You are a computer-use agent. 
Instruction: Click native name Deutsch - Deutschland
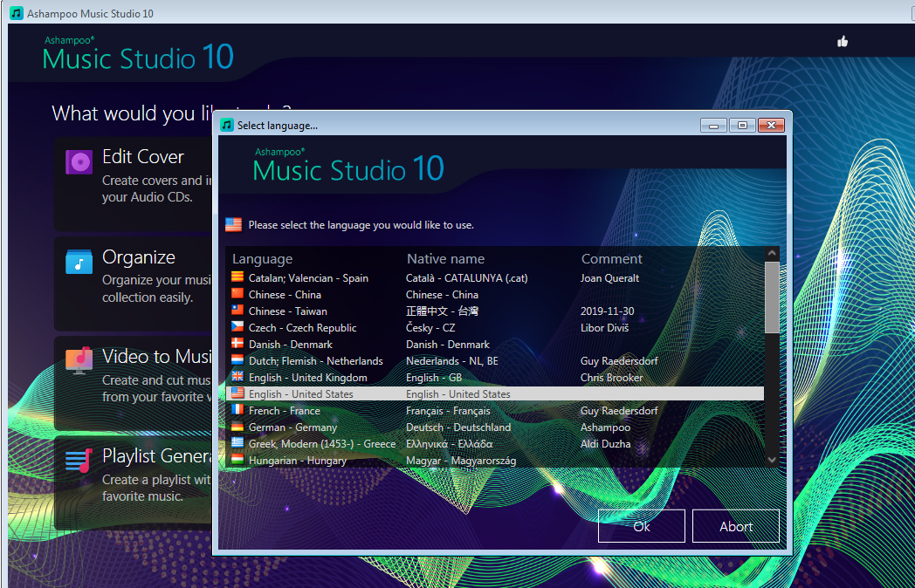coord(458,427)
